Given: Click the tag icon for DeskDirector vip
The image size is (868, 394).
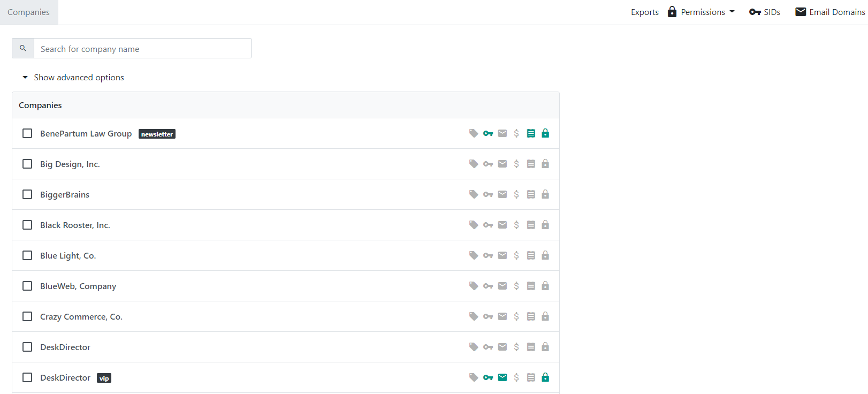Looking at the screenshot, I should click(474, 377).
